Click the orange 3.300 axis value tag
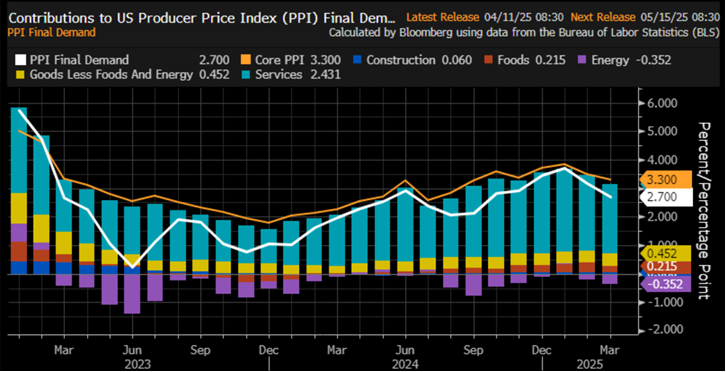 pos(665,179)
